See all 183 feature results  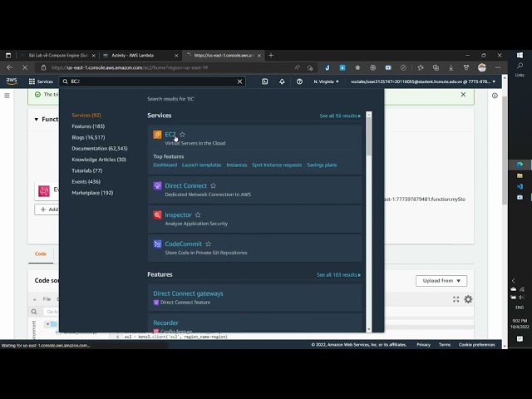coord(338,275)
